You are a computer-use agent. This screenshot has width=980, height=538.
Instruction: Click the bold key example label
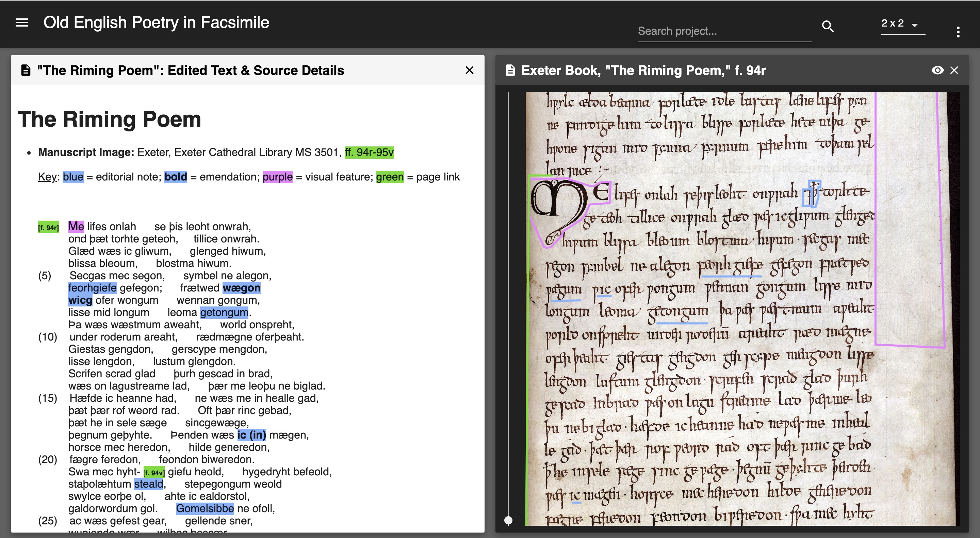point(175,177)
